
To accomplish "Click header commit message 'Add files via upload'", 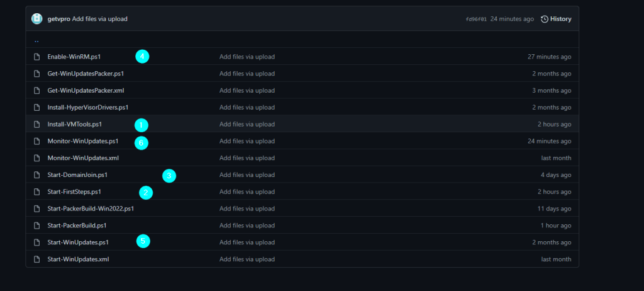I will [x=99, y=19].
